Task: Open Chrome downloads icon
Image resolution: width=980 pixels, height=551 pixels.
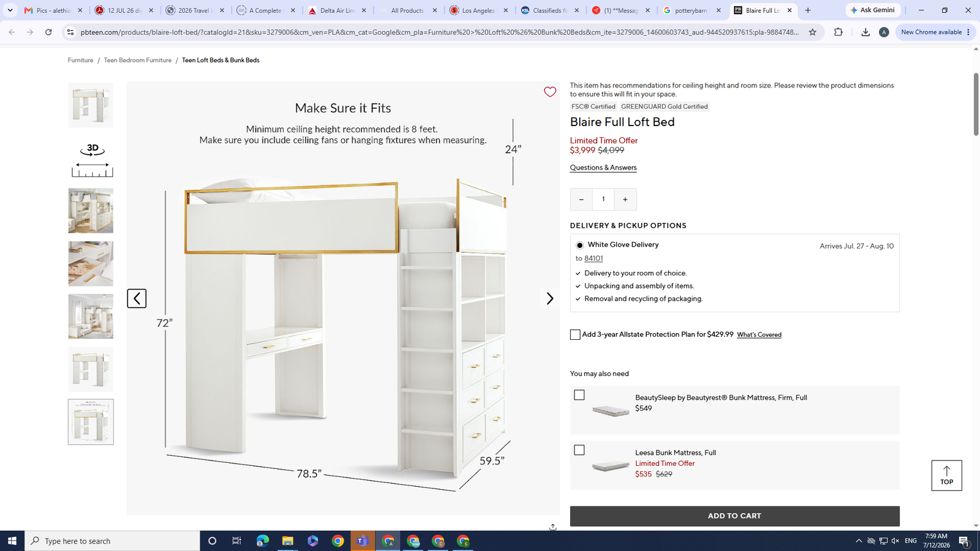Action: (x=865, y=32)
